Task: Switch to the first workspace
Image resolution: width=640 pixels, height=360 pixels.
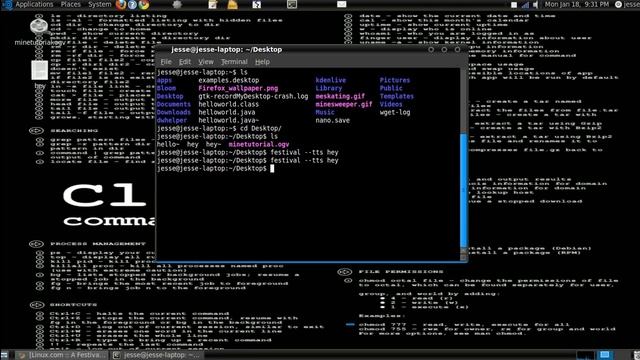Action: [585, 355]
